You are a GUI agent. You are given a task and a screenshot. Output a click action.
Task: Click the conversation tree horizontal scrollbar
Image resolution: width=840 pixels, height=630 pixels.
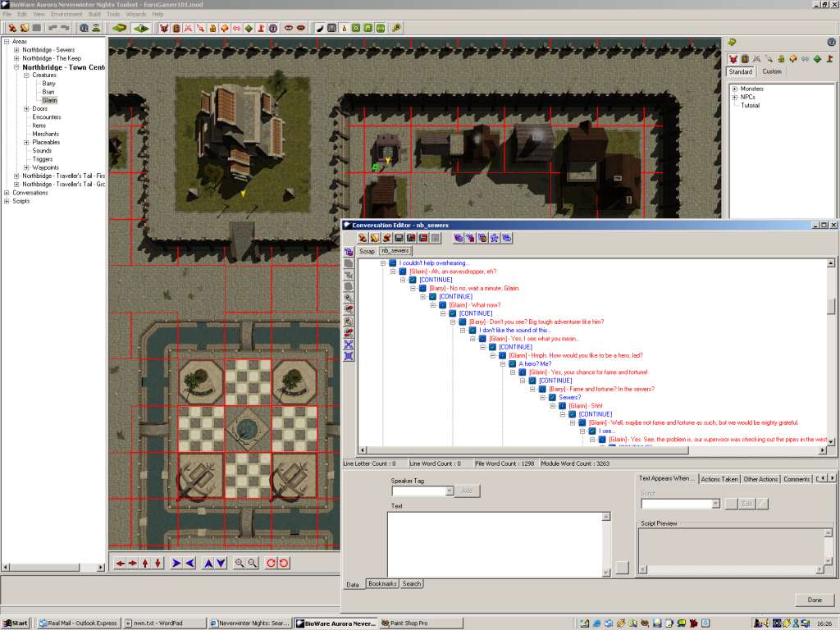click(x=594, y=450)
